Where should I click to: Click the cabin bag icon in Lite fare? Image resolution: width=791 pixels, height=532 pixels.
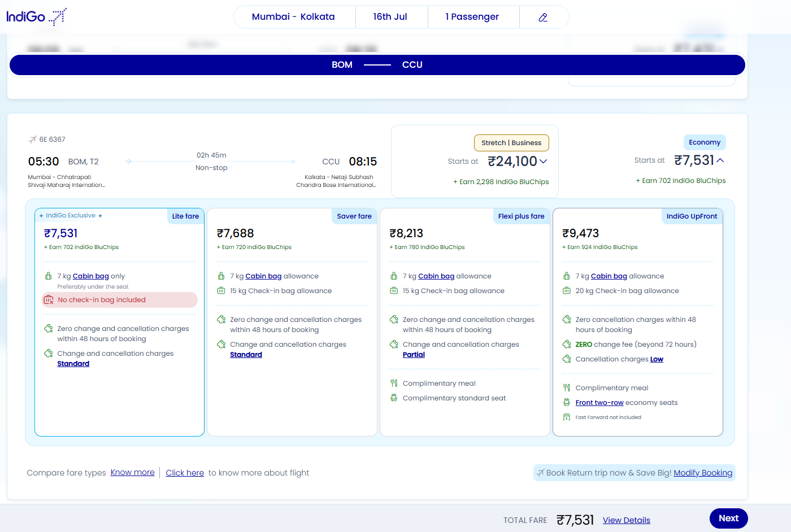[49, 276]
